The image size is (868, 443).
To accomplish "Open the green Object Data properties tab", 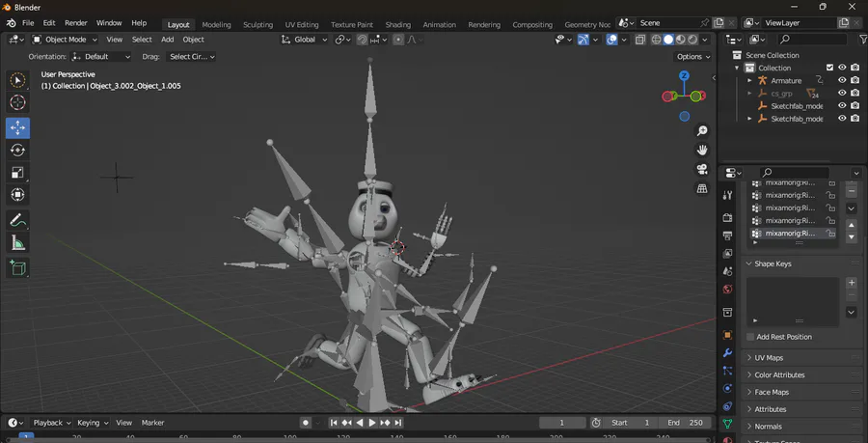I will click(x=727, y=424).
